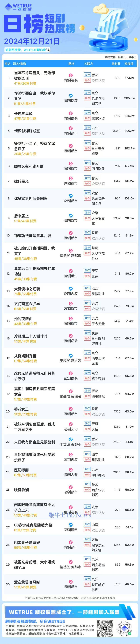Viewport: 140px width, 644px height.
Task: Click the magnifier icon in the search slogan
Action: (48, 50)
